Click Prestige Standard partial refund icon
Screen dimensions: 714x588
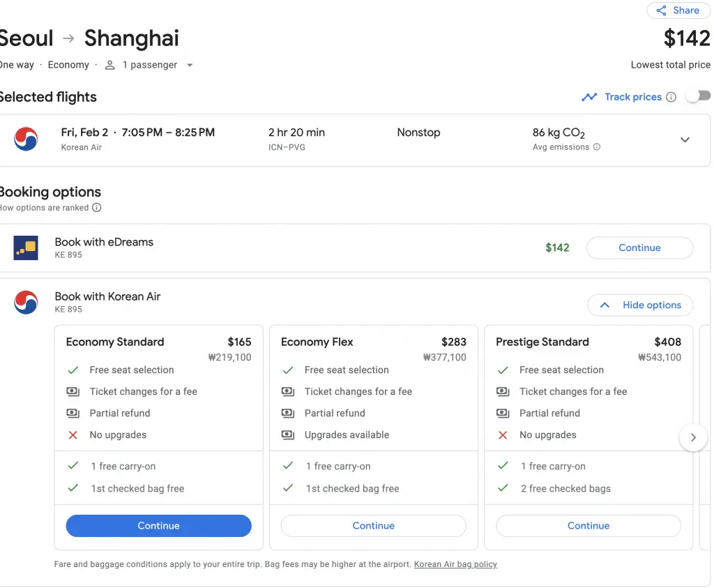point(503,413)
